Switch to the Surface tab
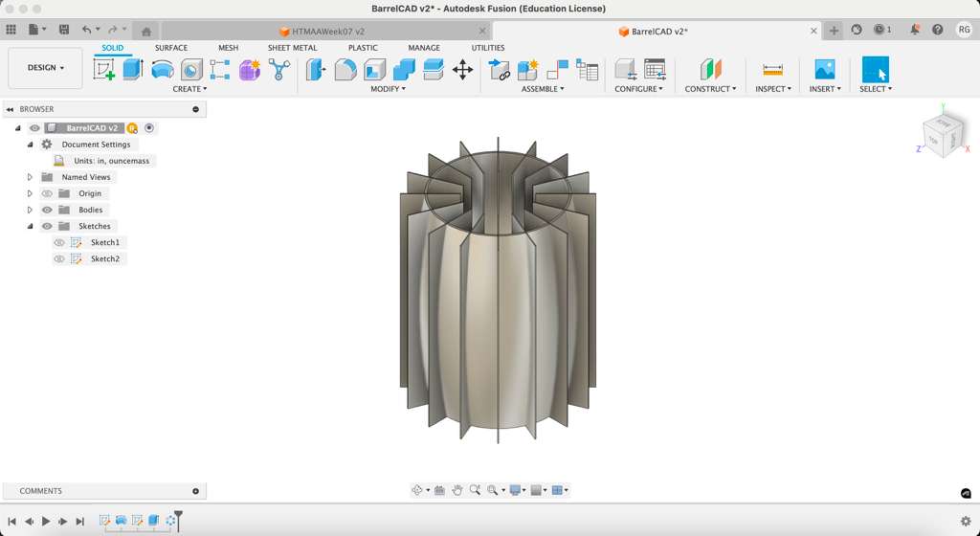 (171, 48)
